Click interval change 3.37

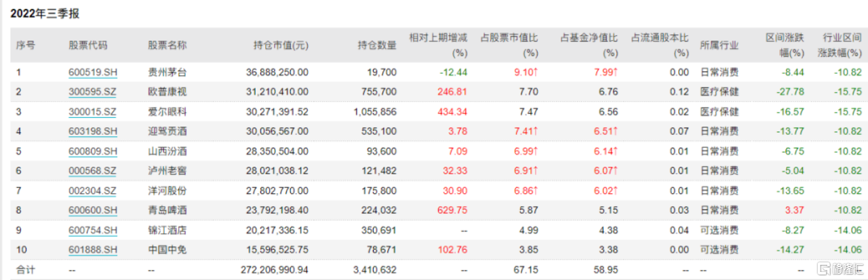(795, 210)
